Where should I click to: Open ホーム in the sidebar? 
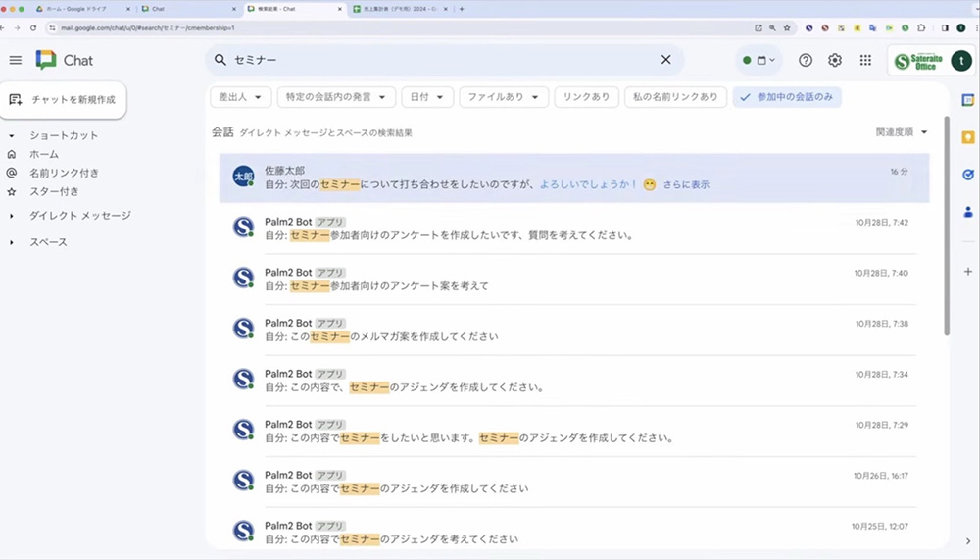(44, 154)
